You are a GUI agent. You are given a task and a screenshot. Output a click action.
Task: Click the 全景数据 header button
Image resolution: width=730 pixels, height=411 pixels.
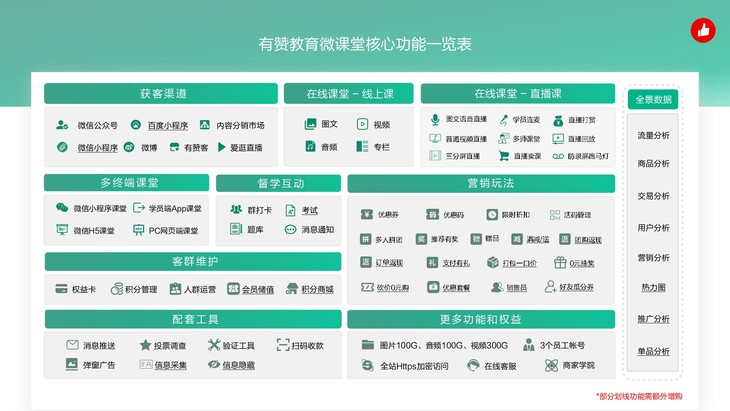[653, 99]
